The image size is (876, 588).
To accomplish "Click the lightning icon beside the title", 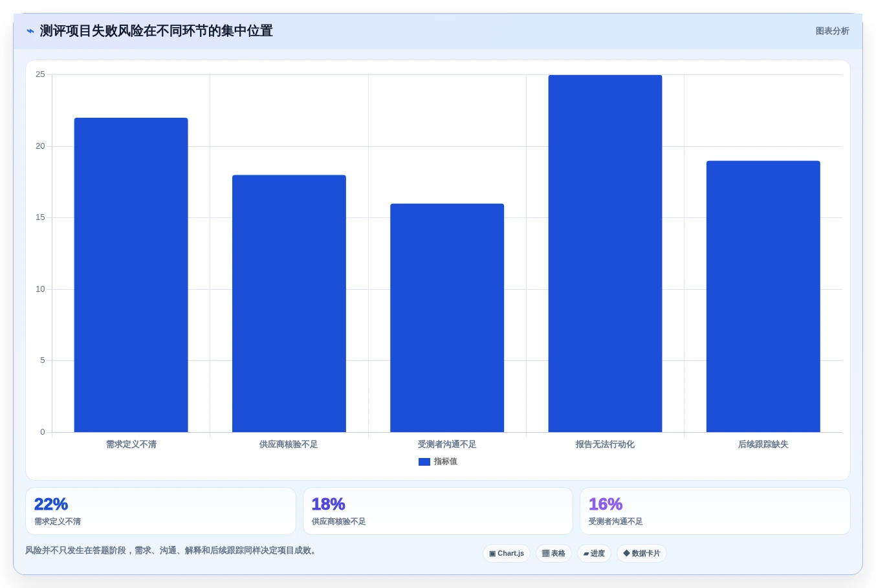I will 30,31.
